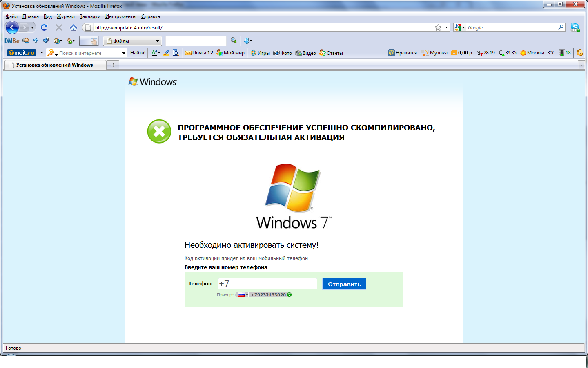The image size is (588, 368).
Task: Click the traffic light 18 indicator
Action: click(565, 53)
